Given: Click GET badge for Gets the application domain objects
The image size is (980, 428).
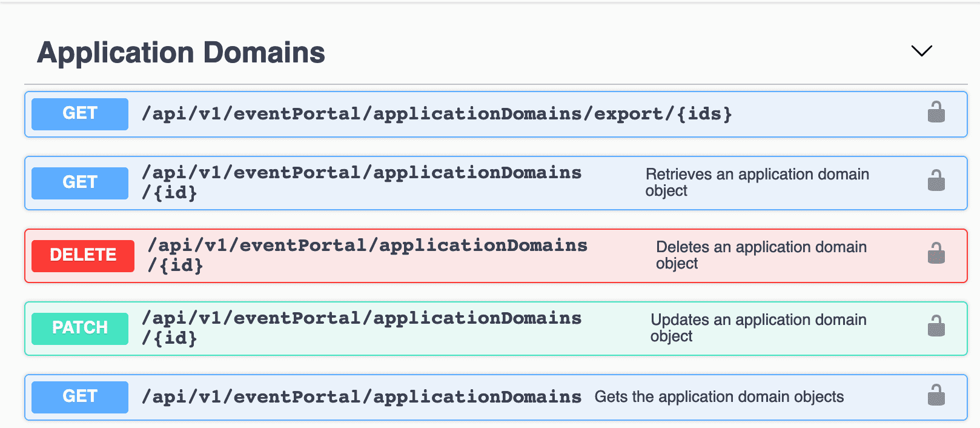Looking at the screenshot, I should coord(80,397).
